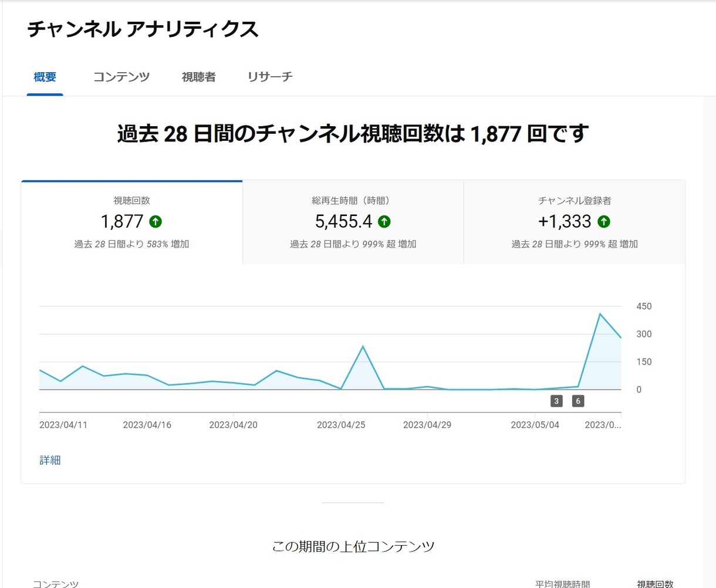This screenshot has height=588, width=716.
Task: Switch to the 視聴者 tab
Action: 198,77
